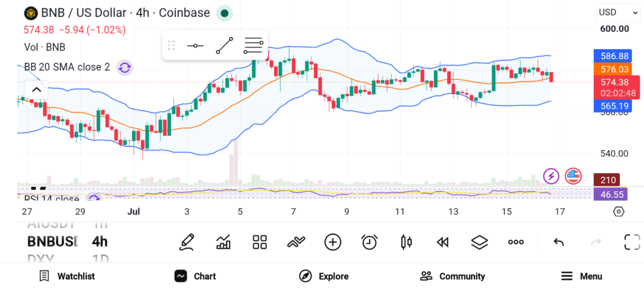644x290 pixels.
Task: Undo last action with arrow icon
Action: coord(558,242)
